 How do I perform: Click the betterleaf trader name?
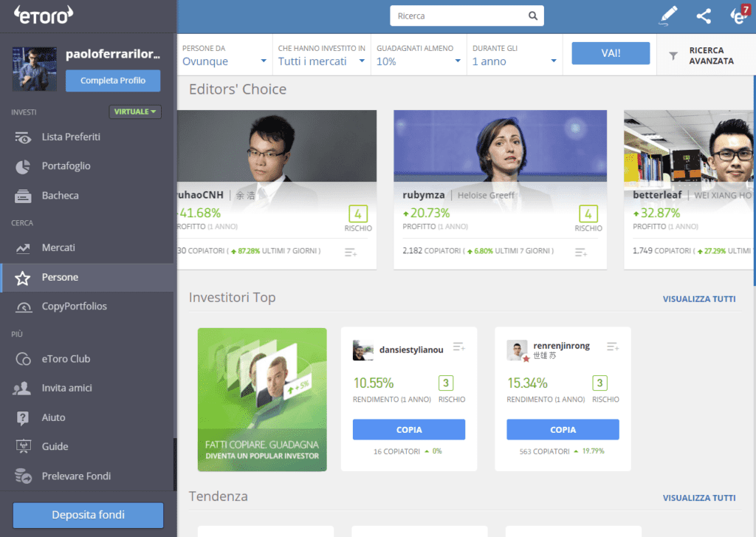(656, 195)
